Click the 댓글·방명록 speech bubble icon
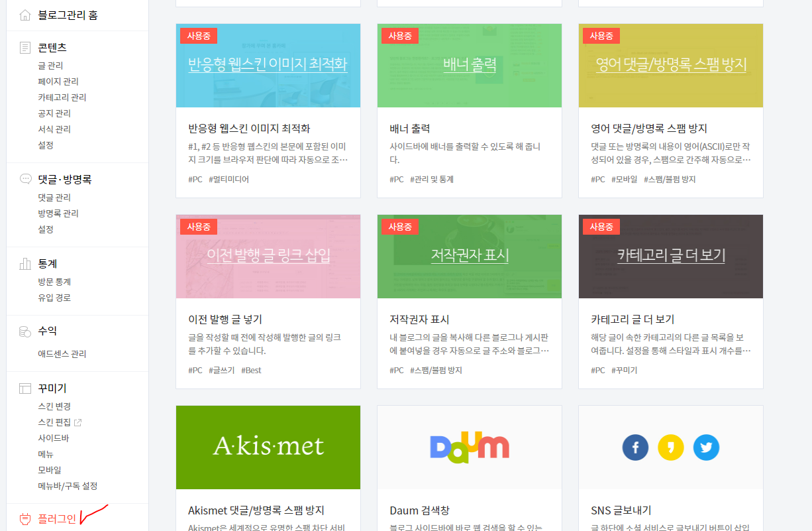This screenshot has width=812, height=531. point(25,179)
